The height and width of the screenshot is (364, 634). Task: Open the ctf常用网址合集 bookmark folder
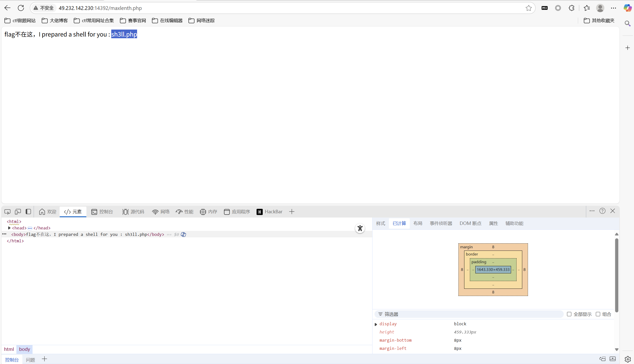click(x=94, y=21)
